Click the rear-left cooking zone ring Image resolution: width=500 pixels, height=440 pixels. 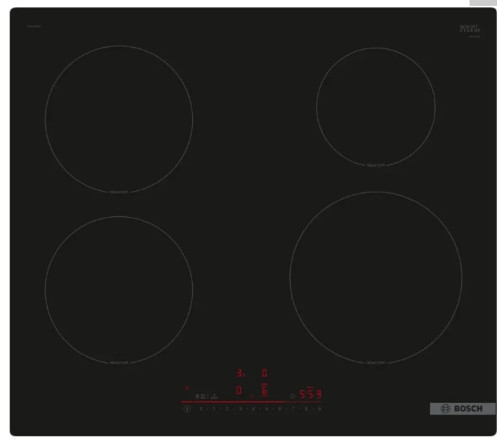point(119,119)
